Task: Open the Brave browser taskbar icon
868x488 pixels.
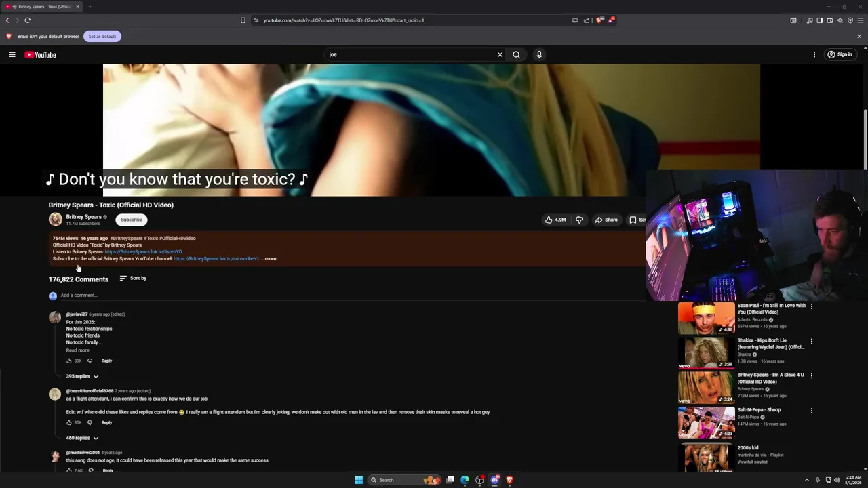Action: click(509, 480)
